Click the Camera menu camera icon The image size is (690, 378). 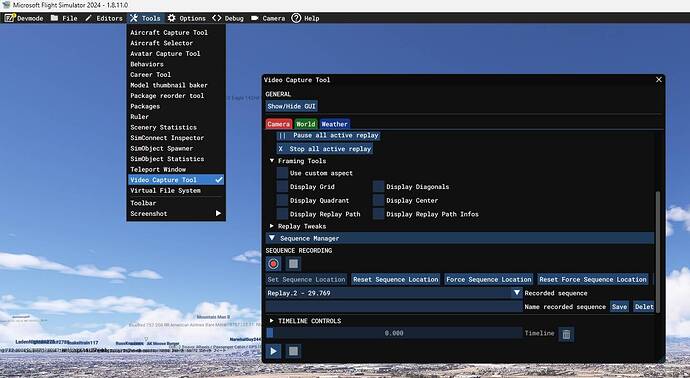point(255,18)
